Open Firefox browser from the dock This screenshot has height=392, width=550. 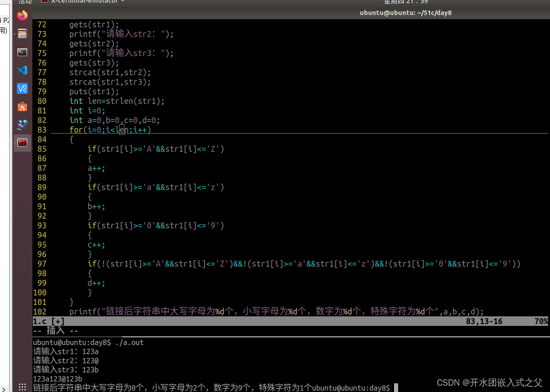click(22, 15)
